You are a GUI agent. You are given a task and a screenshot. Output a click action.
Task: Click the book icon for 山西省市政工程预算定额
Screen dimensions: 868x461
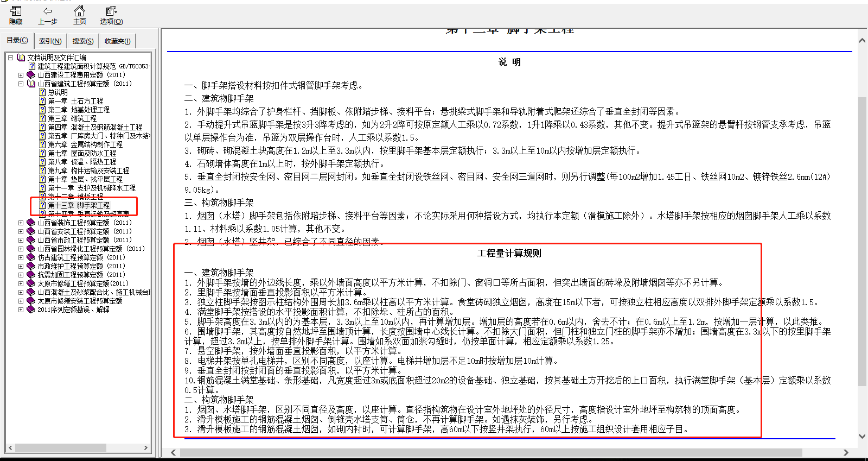point(31,240)
